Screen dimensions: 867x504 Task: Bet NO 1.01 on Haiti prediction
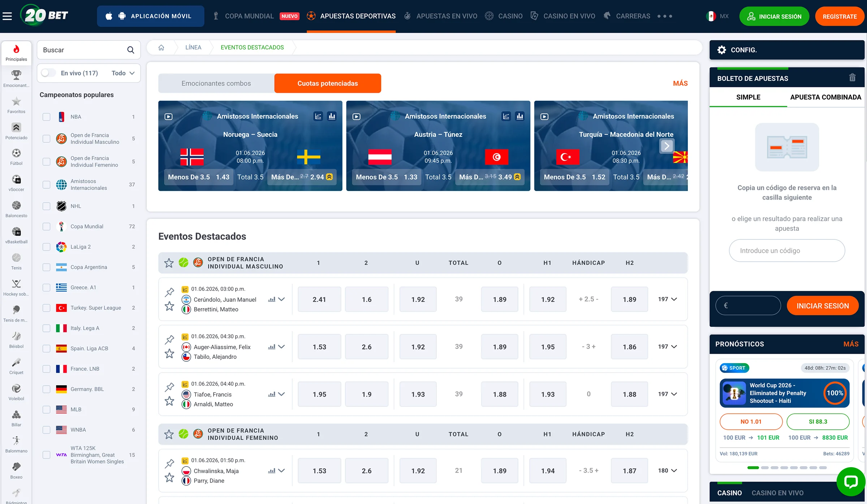751,422
